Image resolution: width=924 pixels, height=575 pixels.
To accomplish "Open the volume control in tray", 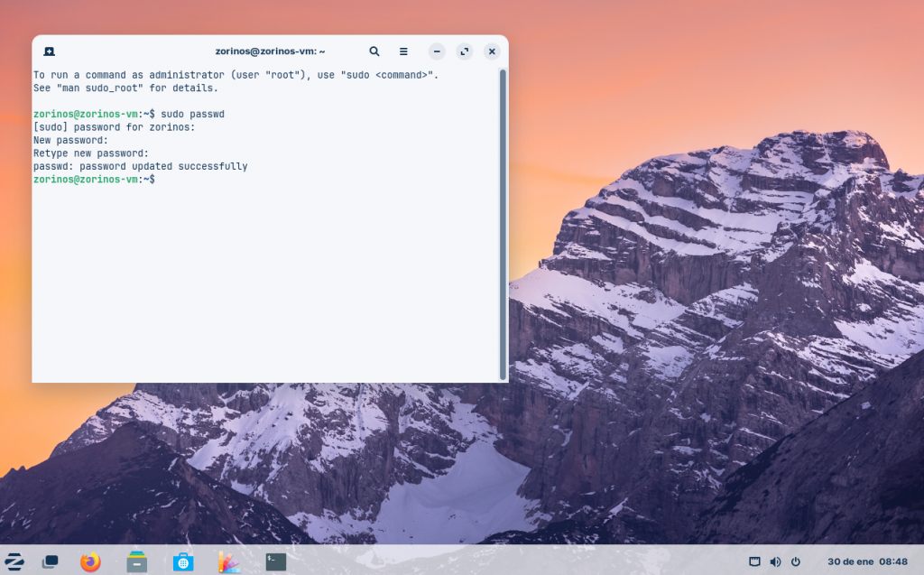I will (775, 561).
